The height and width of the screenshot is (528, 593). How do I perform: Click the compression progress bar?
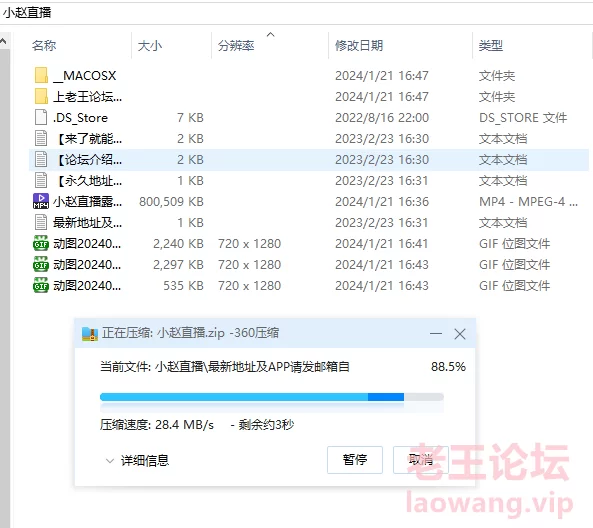(x=272, y=397)
